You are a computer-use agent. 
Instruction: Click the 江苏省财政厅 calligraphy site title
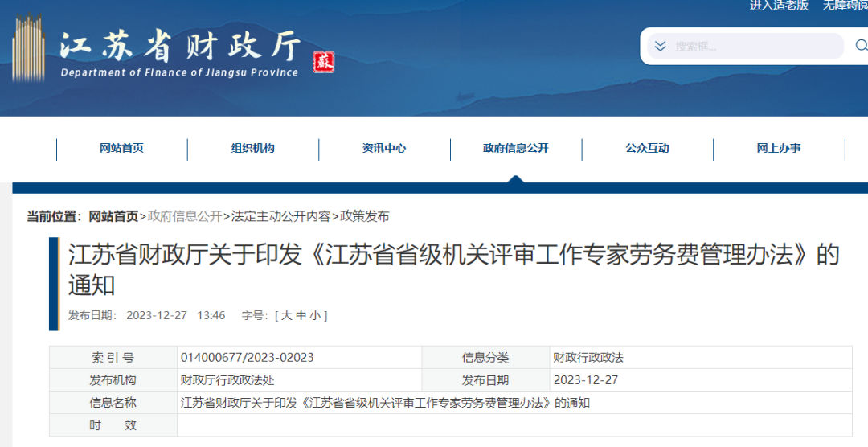point(181,45)
